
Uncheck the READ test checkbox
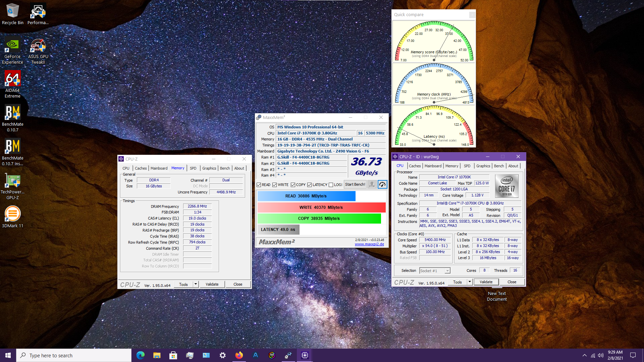tap(259, 185)
